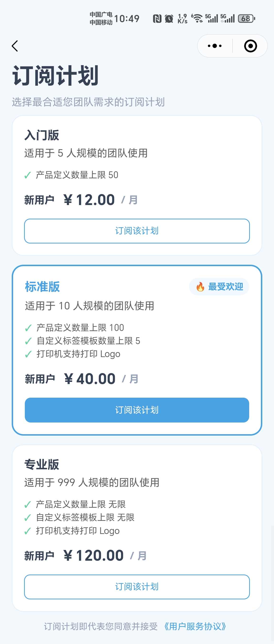Tap the Wi-Fi signal status icon

pyautogui.click(x=197, y=19)
